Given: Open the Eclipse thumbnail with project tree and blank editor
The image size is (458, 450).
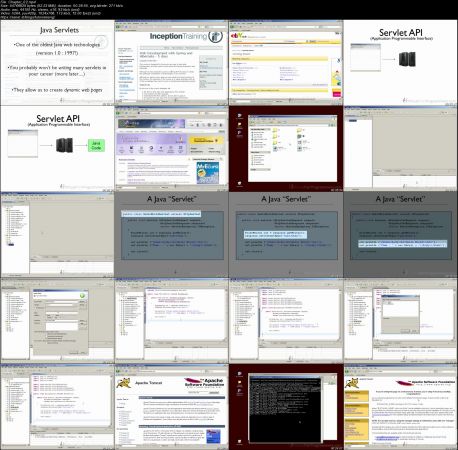Looking at the screenshot, I should pyautogui.click(x=57, y=234).
